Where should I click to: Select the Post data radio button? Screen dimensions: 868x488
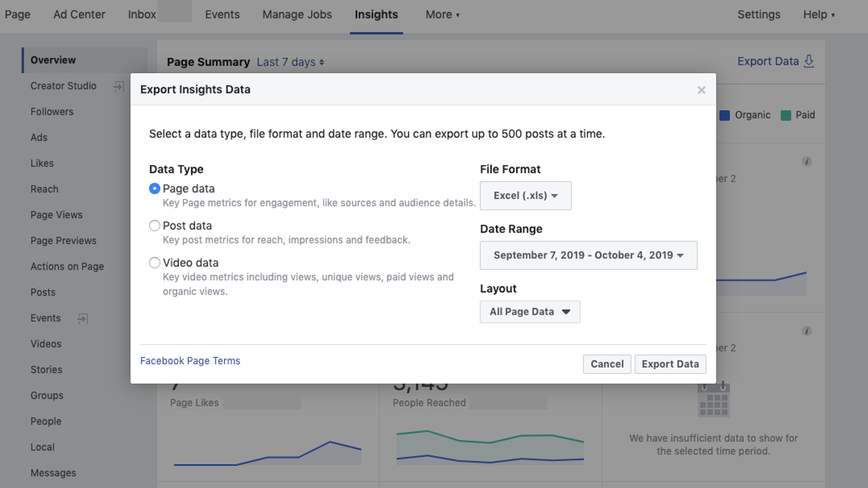pos(155,225)
